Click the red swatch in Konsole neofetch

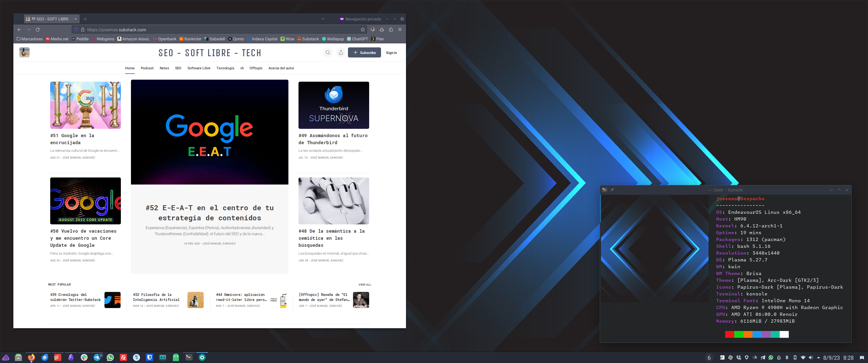click(x=729, y=334)
